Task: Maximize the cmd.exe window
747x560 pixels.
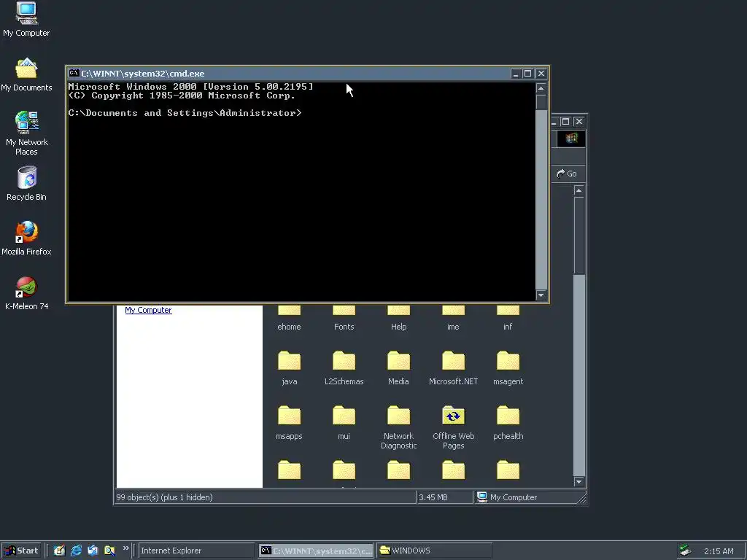Action: [528, 74]
